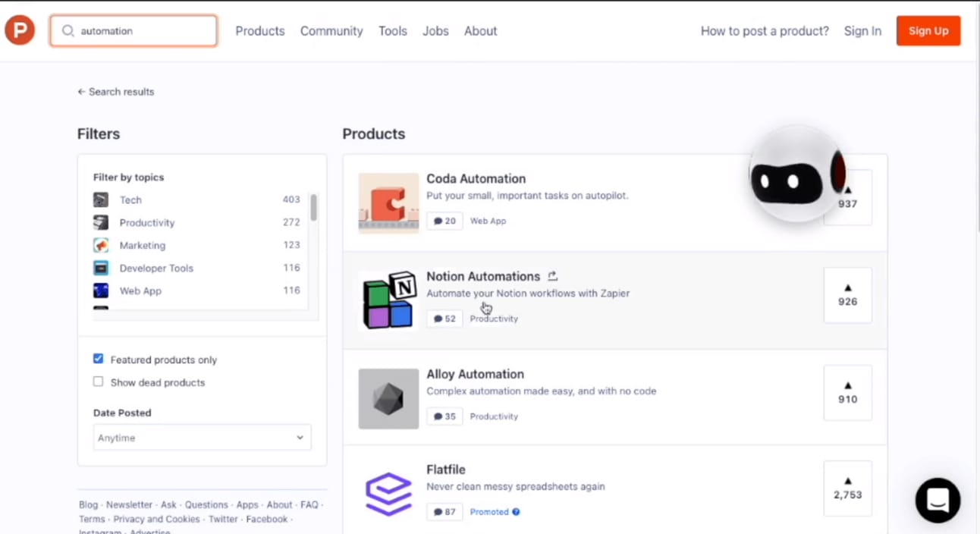Open the Coda Automation thumbnail
This screenshot has width=980, height=534.
click(x=388, y=203)
